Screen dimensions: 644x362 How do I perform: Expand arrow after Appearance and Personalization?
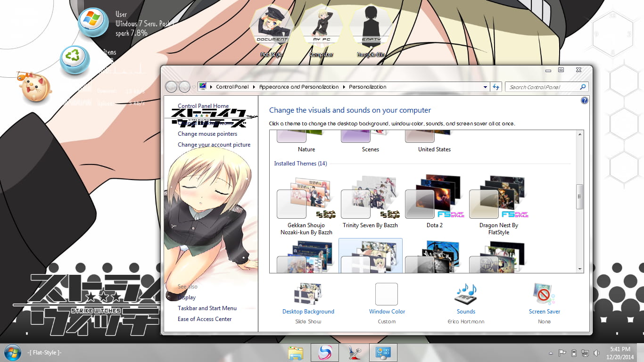click(344, 87)
